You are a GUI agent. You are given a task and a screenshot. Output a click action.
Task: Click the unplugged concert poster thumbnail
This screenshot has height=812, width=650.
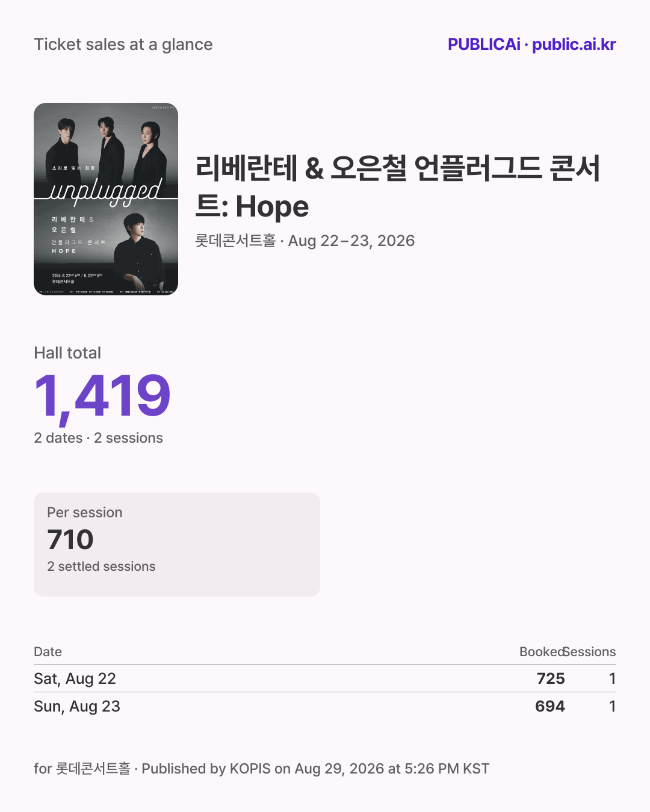pyautogui.click(x=106, y=199)
